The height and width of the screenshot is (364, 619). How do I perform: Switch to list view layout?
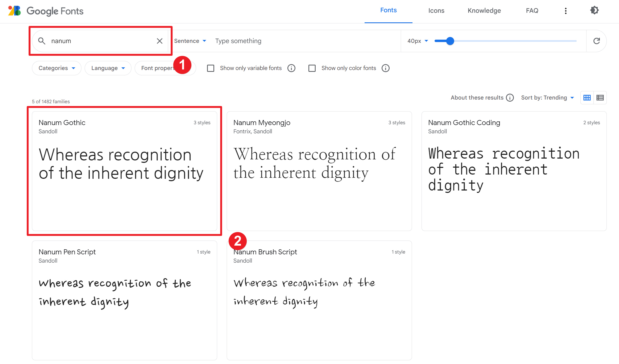coord(600,98)
